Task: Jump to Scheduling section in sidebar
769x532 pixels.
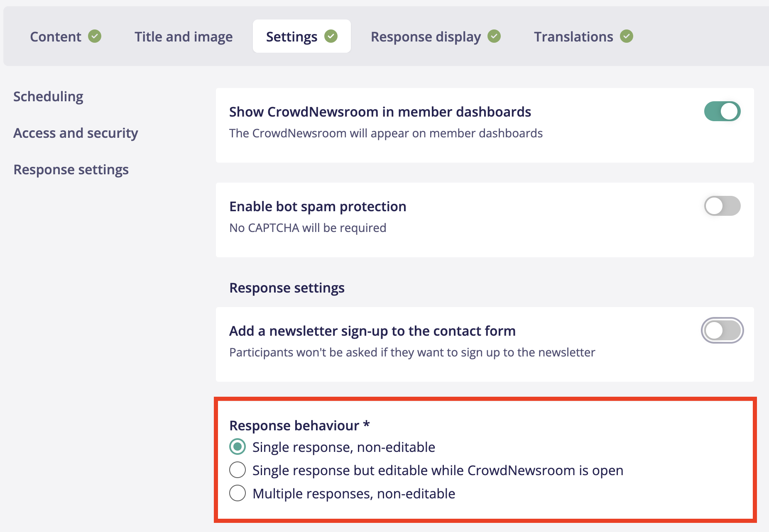Action: (x=48, y=96)
